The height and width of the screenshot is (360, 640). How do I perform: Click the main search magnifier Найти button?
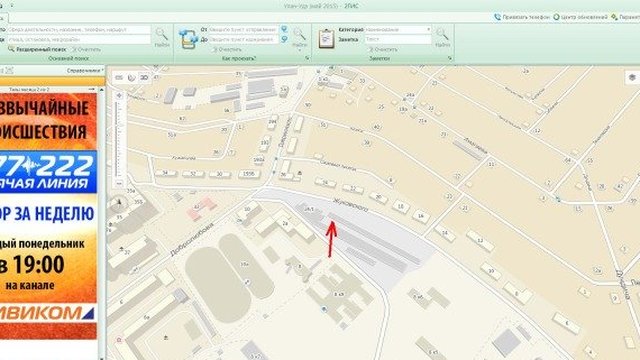click(162, 37)
